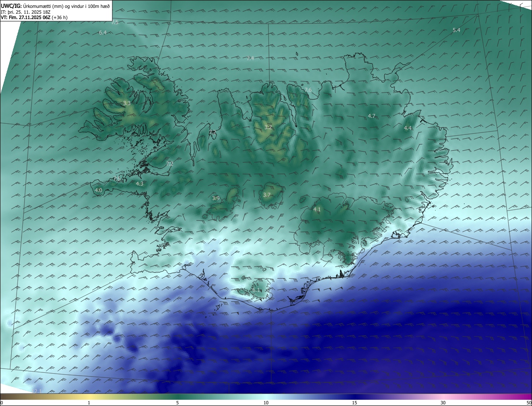
Task: Click the color scale tick label 15
Action: 355,403
